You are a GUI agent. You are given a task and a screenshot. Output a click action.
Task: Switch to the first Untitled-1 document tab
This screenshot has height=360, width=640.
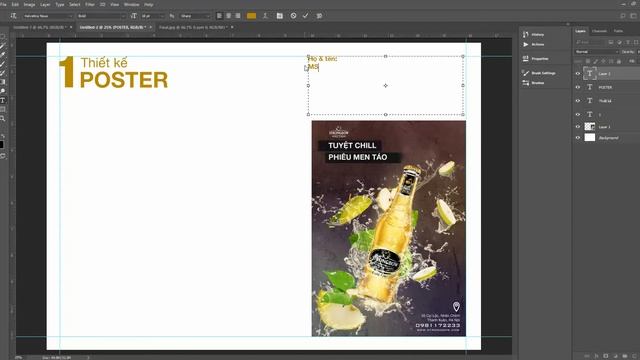39,27
